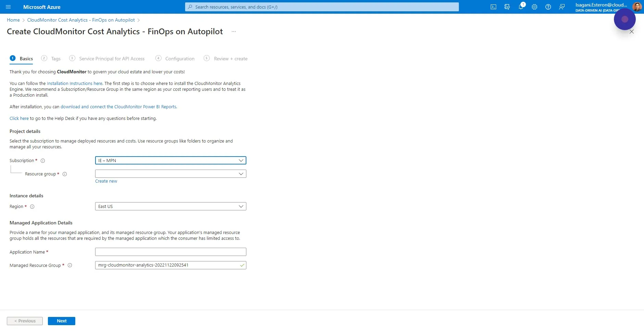644x332 pixels.
Task: Show the Managed Resource Group info icon
Action: point(70,265)
